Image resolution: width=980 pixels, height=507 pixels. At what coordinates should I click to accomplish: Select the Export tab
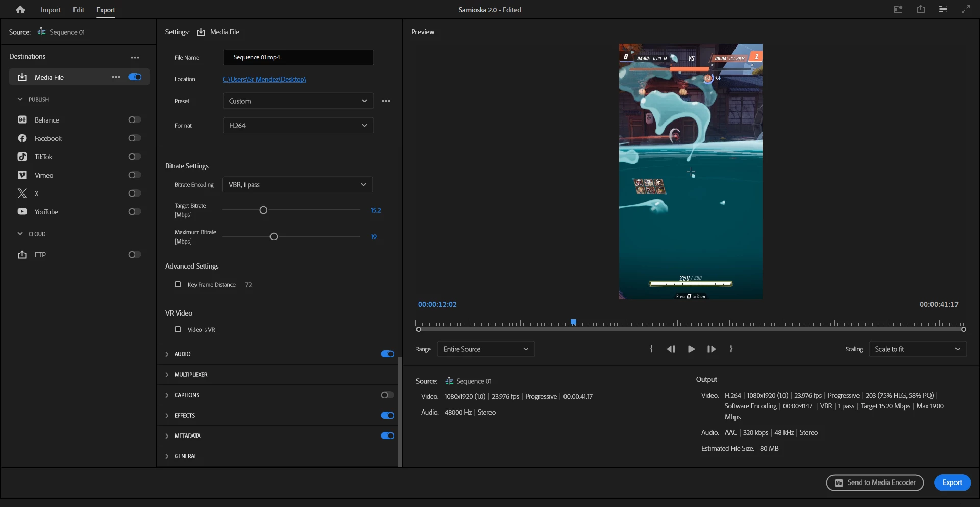coord(106,10)
